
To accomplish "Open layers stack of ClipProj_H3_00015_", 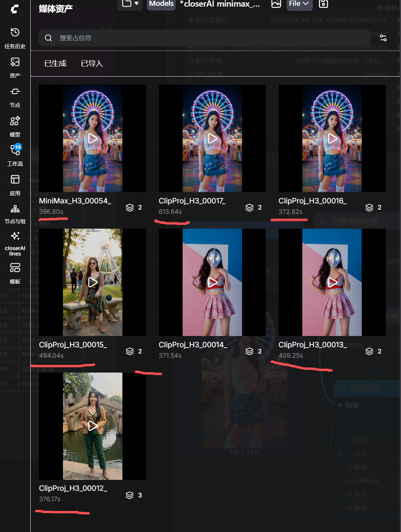I will click(x=134, y=352).
